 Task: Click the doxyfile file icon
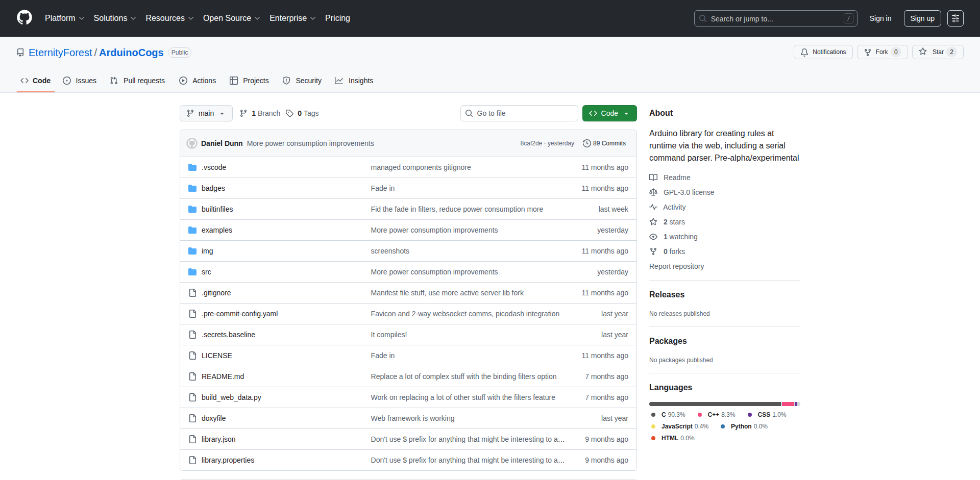click(x=192, y=418)
